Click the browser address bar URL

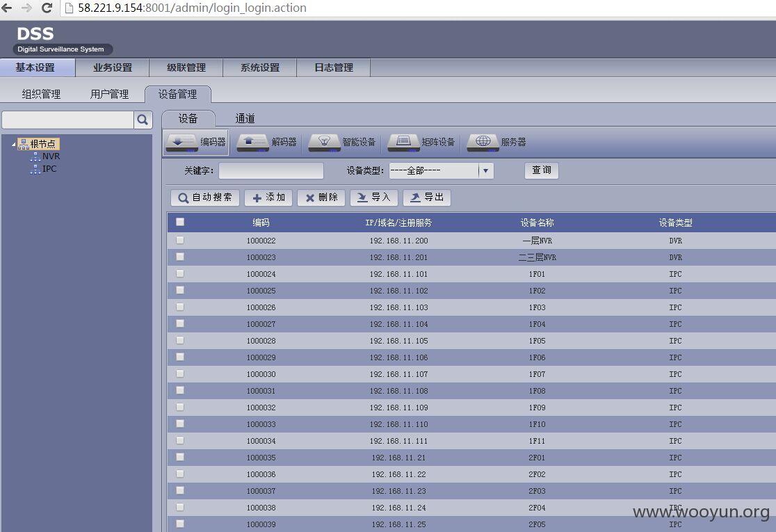[192, 8]
